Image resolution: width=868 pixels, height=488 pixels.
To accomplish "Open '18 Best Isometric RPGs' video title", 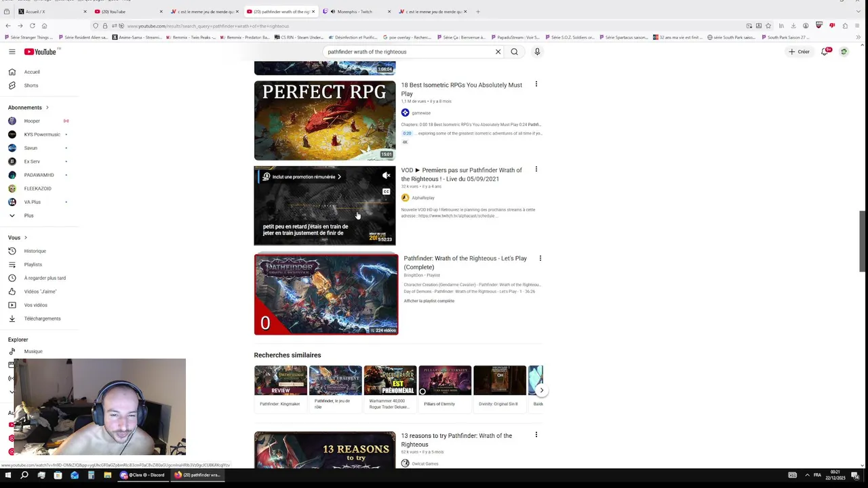I will click(461, 89).
